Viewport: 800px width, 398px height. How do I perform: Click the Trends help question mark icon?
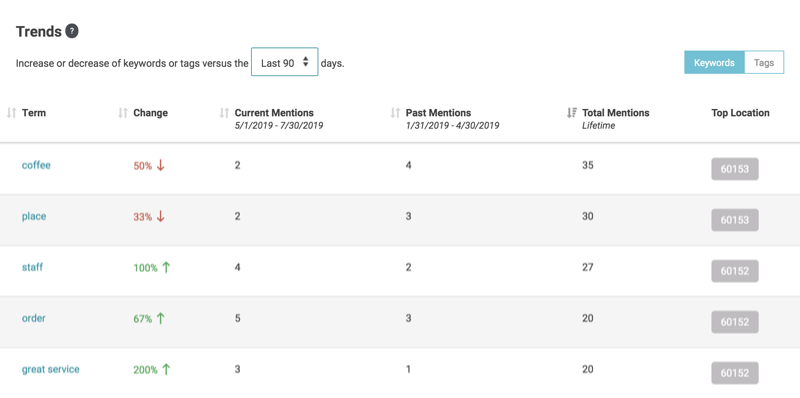pyautogui.click(x=72, y=32)
